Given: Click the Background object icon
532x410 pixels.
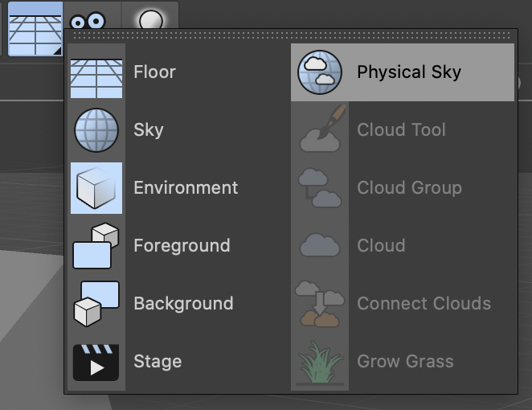Looking at the screenshot, I should click(96, 304).
